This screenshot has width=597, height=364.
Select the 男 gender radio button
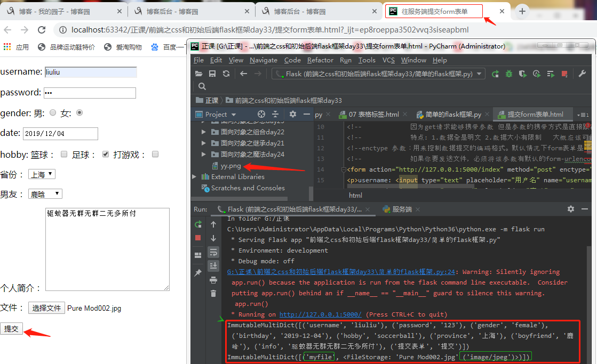(x=53, y=112)
